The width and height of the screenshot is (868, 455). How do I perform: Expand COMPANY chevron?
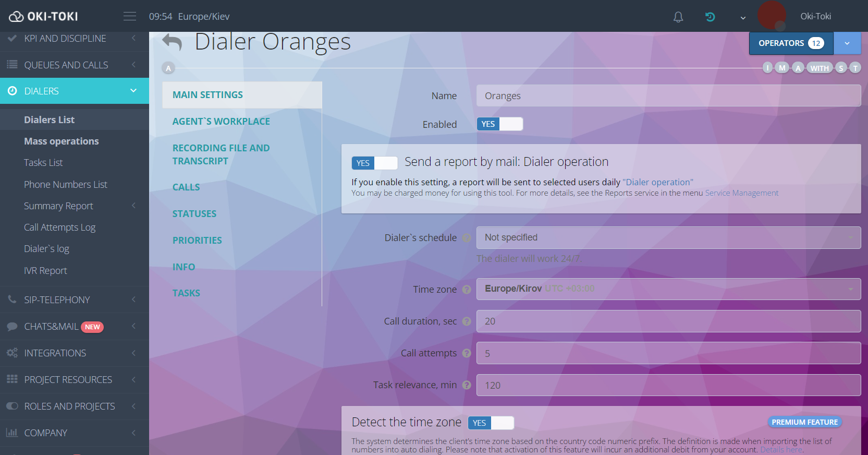[x=133, y=433]
